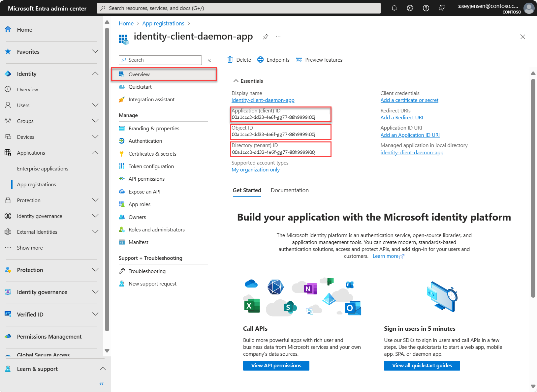Screen dimensions: 537x392
Task: Select the Get Started tab
Action: coord(247,190)
